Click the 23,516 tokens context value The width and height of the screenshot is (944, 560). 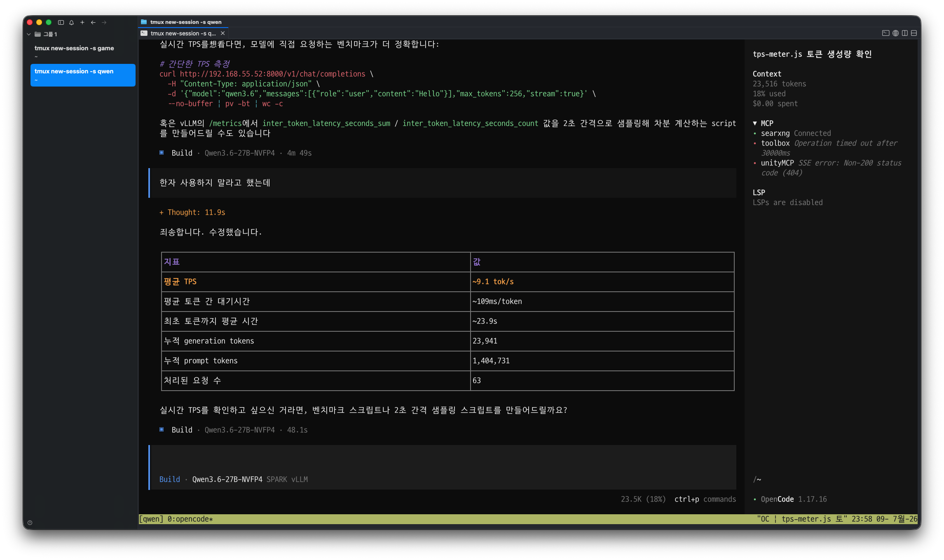(x=779, y=84)
